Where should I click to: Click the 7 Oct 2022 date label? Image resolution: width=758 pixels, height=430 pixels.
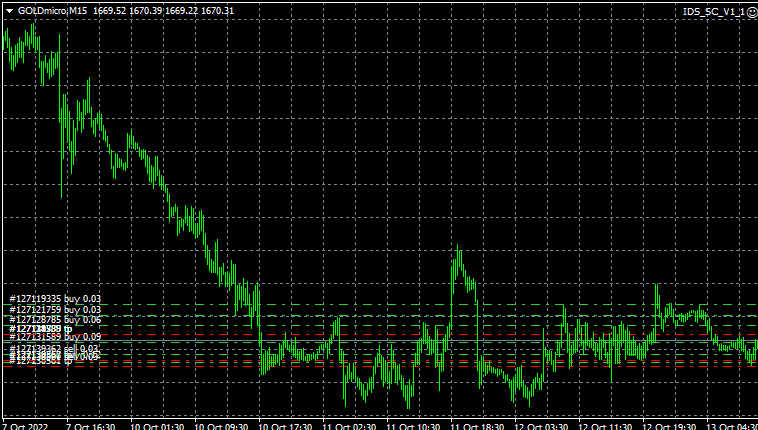point(24,425)
